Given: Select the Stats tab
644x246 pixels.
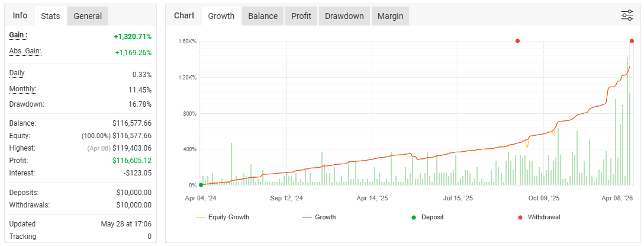Looking at the screenshot, I should coord(50,16).
